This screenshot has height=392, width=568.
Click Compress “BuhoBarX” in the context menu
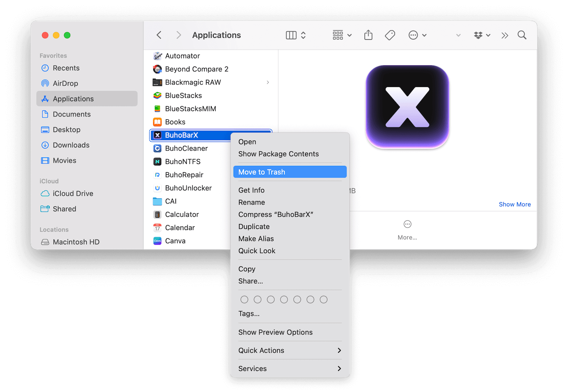(x=275, y=214)
